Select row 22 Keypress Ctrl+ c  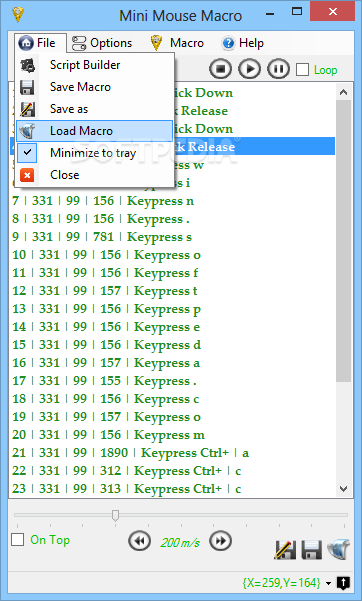tap(172, 471)
